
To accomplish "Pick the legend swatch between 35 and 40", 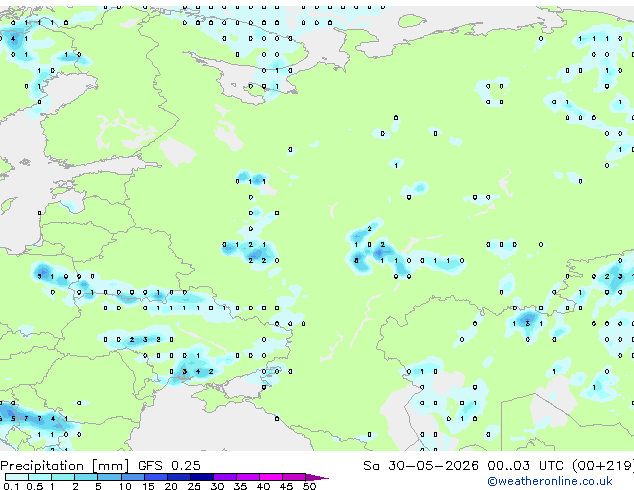I will [x=248, y=477].
